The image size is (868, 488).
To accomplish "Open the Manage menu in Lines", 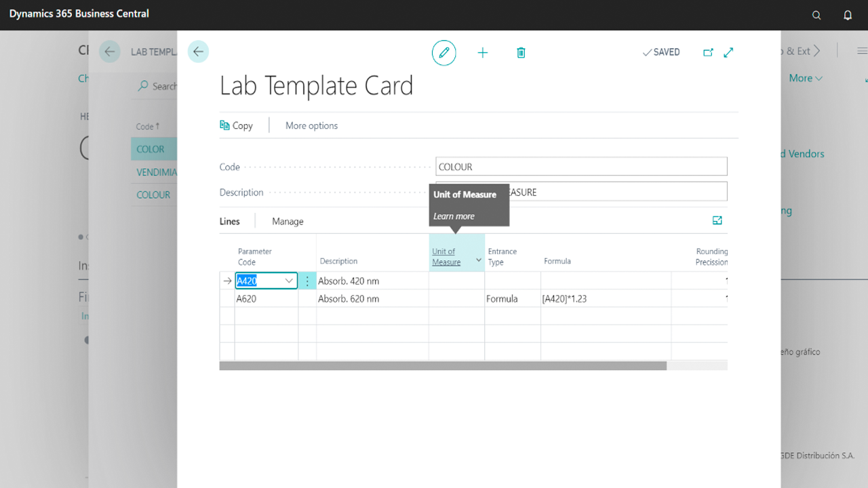I will (288, 222).
